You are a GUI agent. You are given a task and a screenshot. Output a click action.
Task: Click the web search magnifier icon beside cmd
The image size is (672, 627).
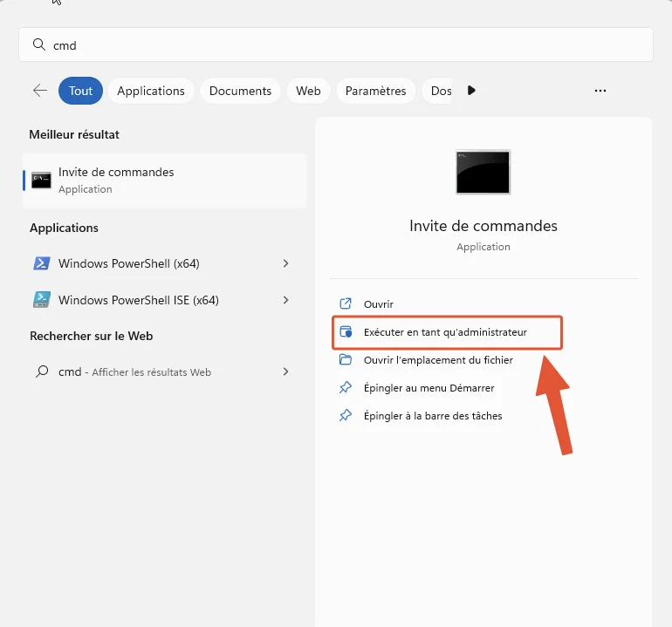42,371
